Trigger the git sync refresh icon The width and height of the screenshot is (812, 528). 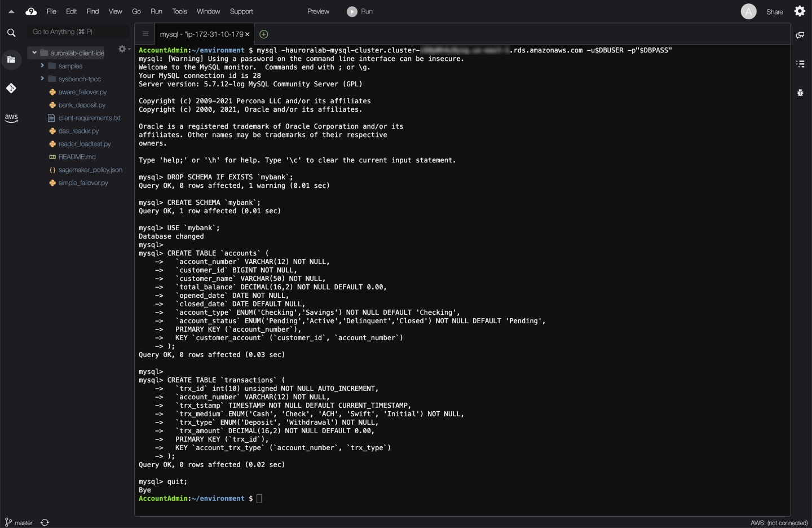pyautogui.click(x=45, y=522)
